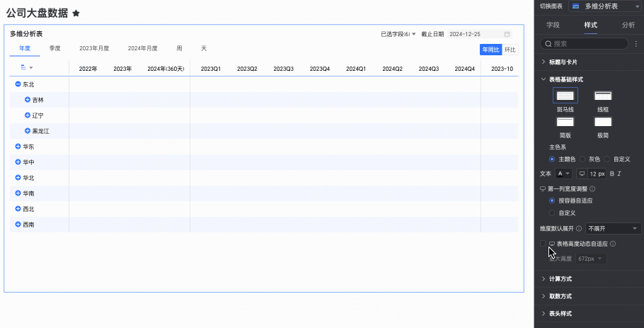644x328 pixels.
Task: Expand the 计算方式 section
Action: tap(559, 279)
